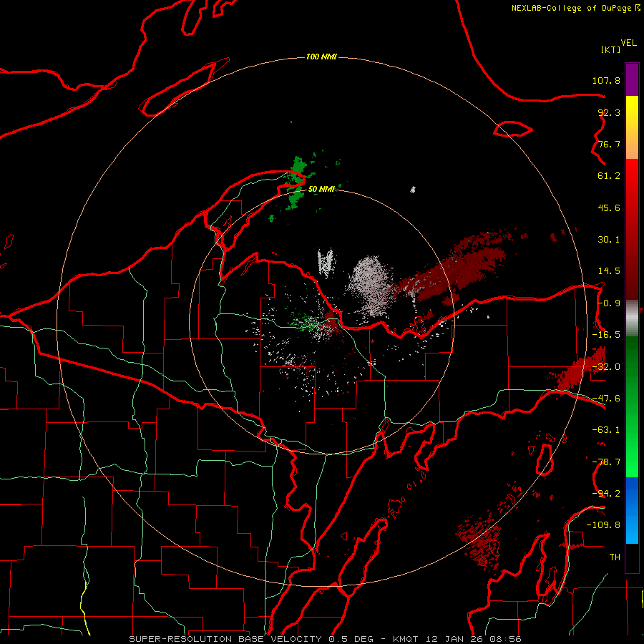This screenshot has width=644, height=644.
Task: Click the large gray echo blob over the lake
Action: coord(370,286)
